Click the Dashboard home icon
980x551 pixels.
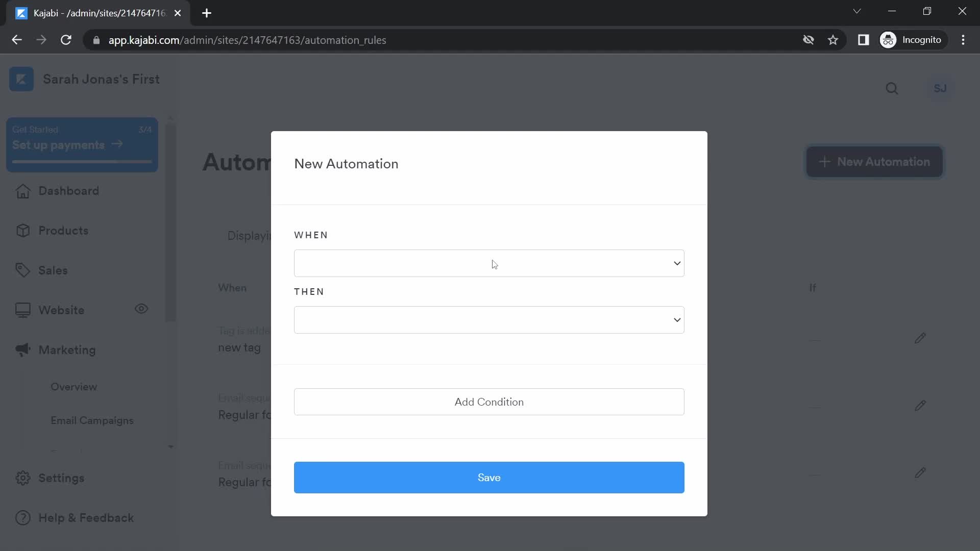[x=23, y=191]
